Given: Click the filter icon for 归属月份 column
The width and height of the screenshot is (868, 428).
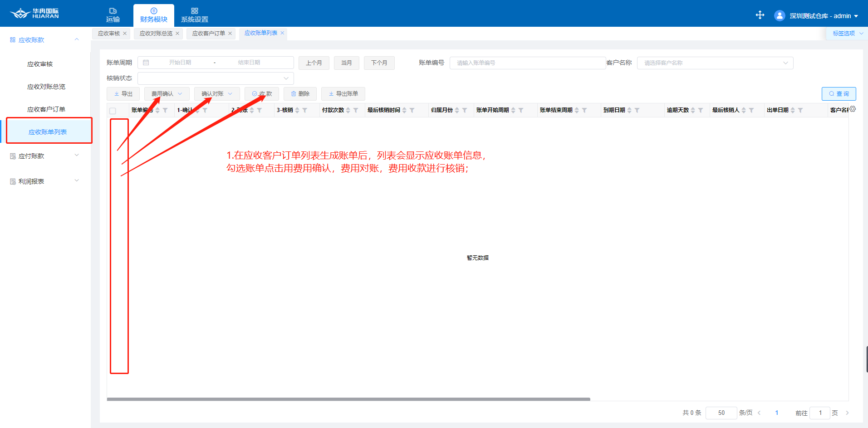Looking at the screenshot, I should tap(465, 110).
